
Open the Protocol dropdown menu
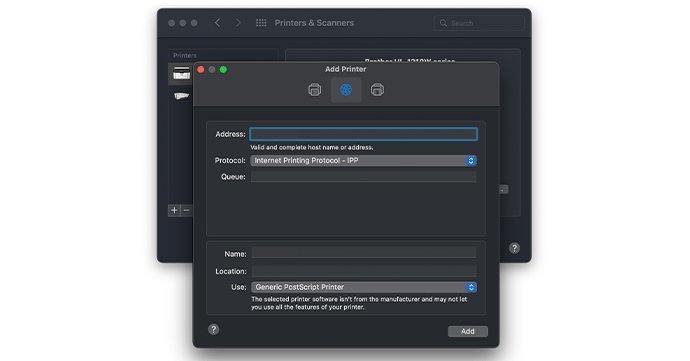[x=363, y=161]
